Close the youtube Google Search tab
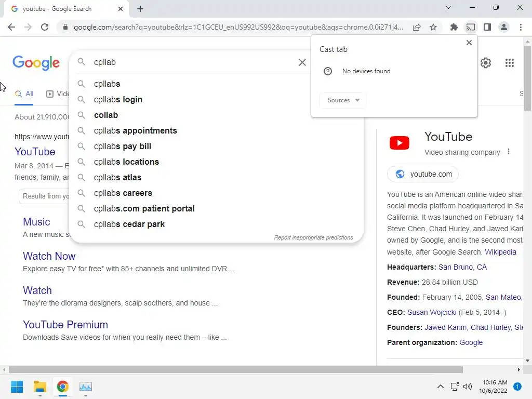Image resolution: width=532 pixels, height=399 pixels. pos(121,9)
